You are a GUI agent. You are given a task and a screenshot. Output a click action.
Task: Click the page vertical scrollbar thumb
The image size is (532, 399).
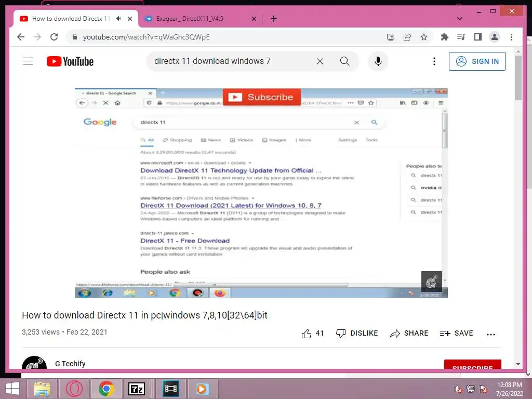click(x=518, y=77)
